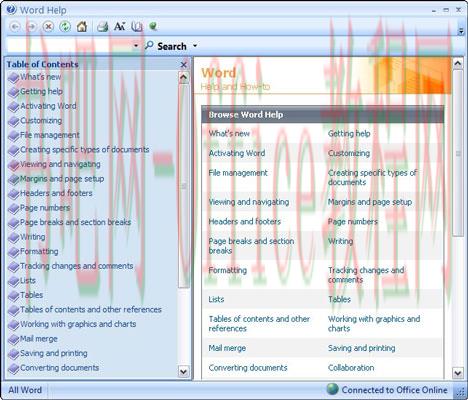Click help content pane scroll down arrow

[x=458, y=373]
